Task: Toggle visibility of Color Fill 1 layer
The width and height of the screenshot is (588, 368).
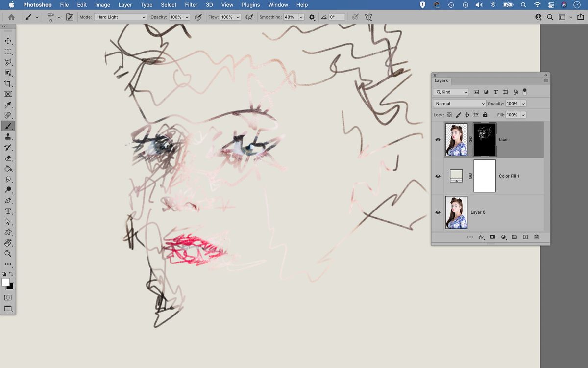Action: tap(438, 176)
